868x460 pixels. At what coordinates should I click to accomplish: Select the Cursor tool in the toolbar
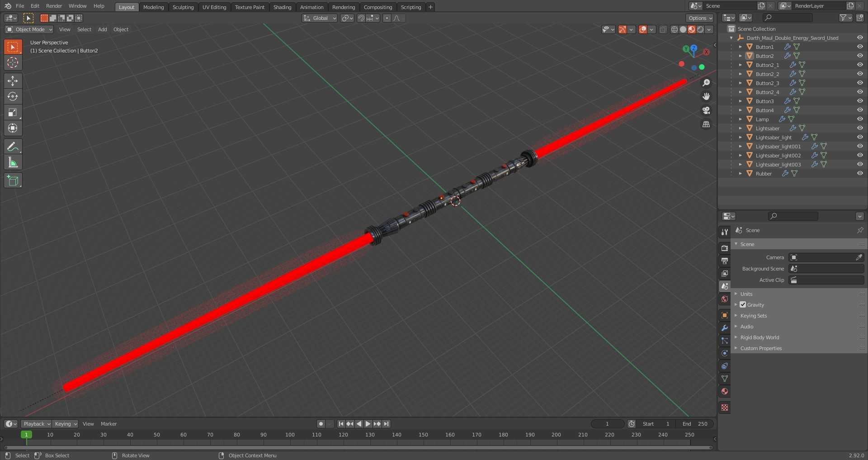point(13,62)
